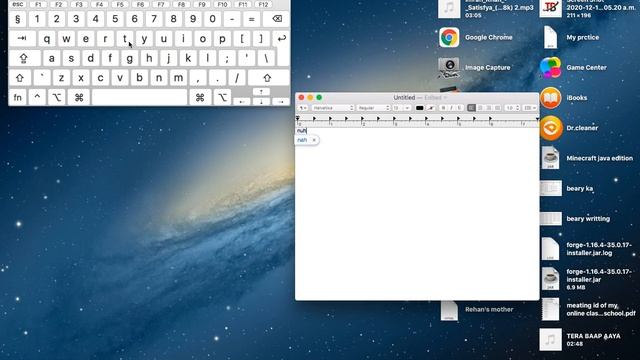
Task: Set TextEdit alignment to justify
Action: coord(497,108)
